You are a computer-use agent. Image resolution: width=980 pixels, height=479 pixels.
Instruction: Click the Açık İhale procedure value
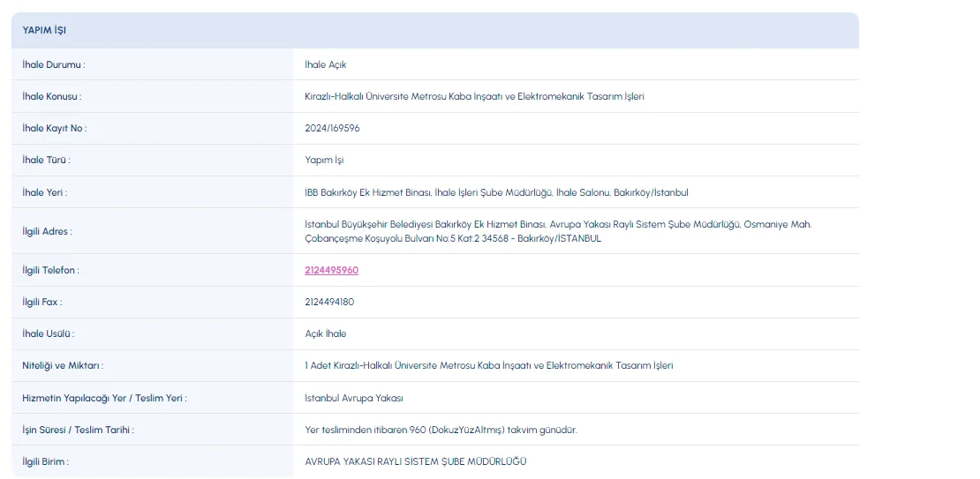point(325,333)
